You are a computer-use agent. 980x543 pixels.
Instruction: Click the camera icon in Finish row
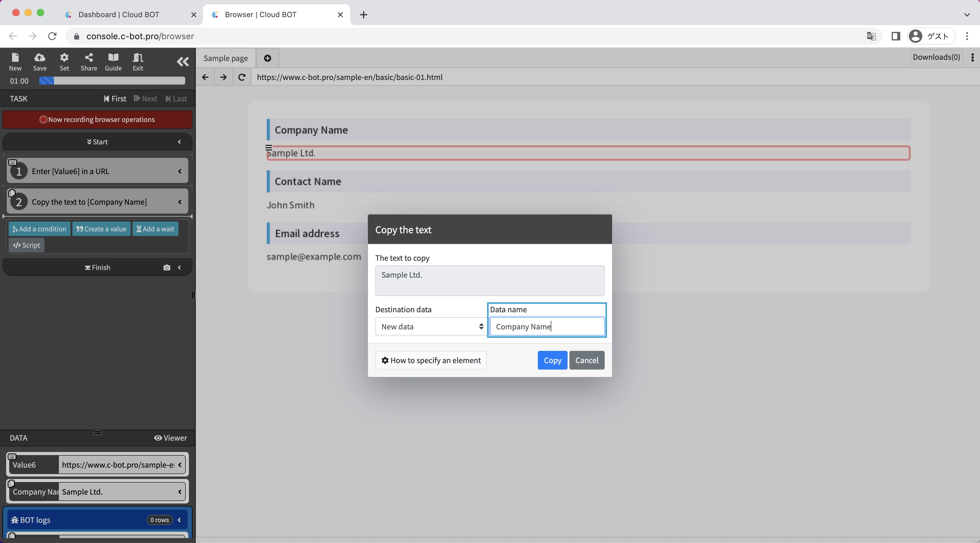point(167,268)
